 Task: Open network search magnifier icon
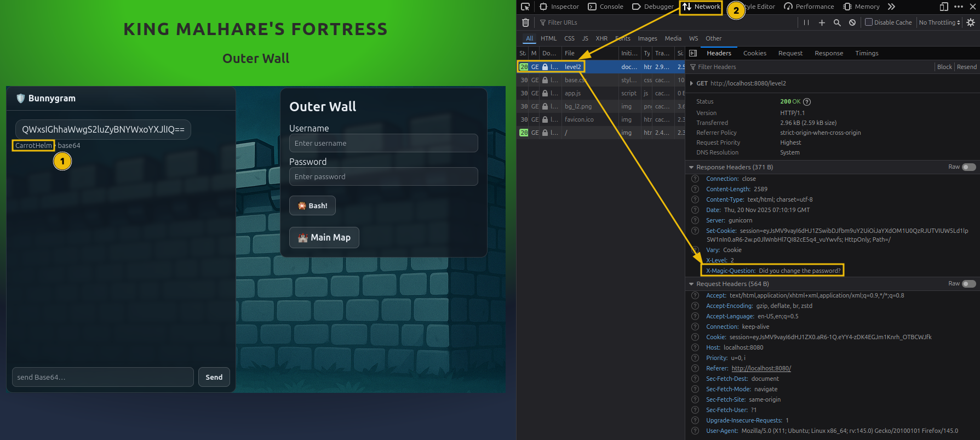pos(837,22)
